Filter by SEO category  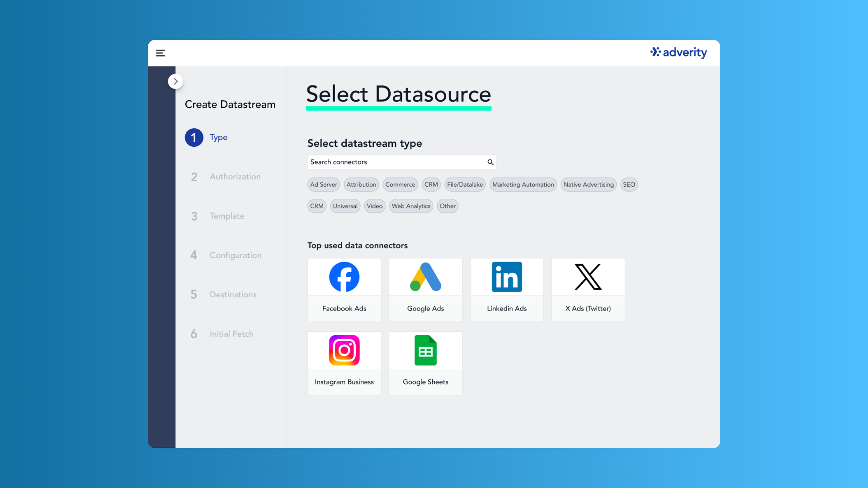(629, 184)
